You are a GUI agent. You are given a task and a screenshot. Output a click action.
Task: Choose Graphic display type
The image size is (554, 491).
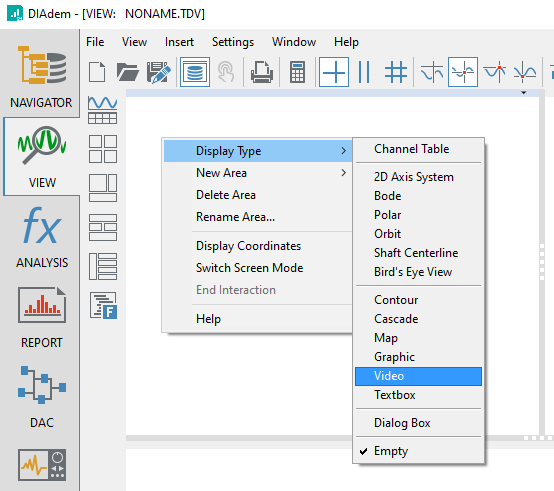click(x=418, y=357)
